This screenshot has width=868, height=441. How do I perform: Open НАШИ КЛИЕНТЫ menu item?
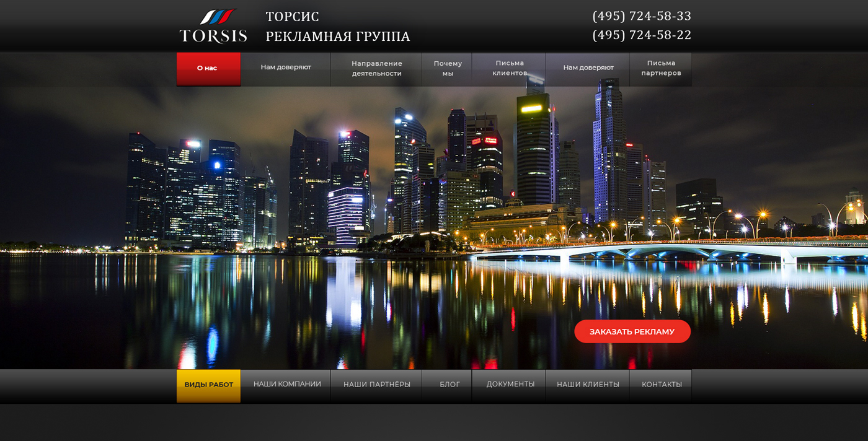(587, 385)
